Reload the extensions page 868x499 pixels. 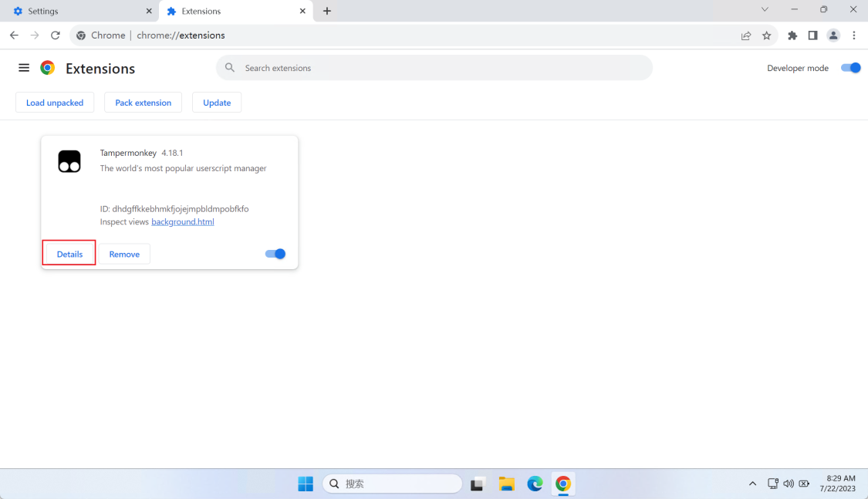(56, 35)
